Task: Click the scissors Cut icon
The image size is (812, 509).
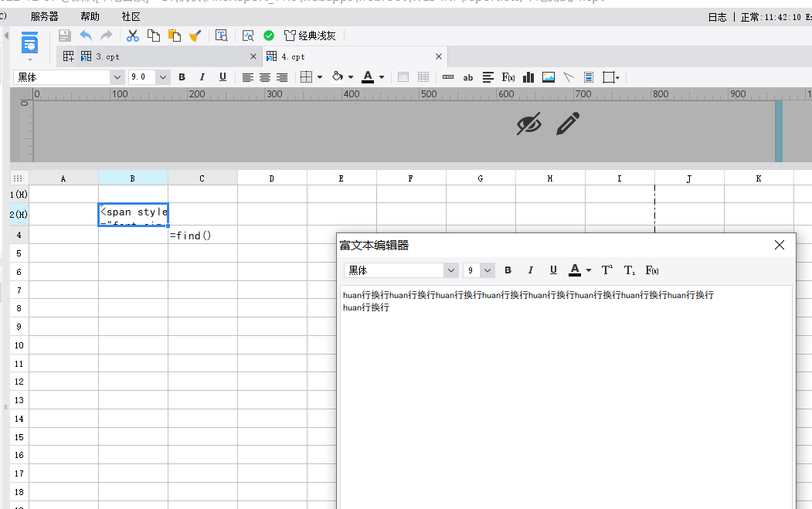Action: pyautogui.click(x=133, y=36)
